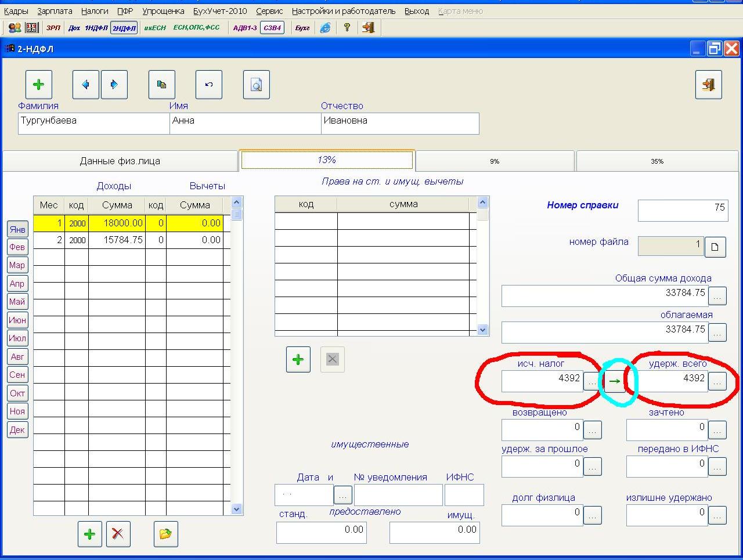Open ellipsis next to Общая сумма дохода

pyautogui.click(x=717, y=296)
